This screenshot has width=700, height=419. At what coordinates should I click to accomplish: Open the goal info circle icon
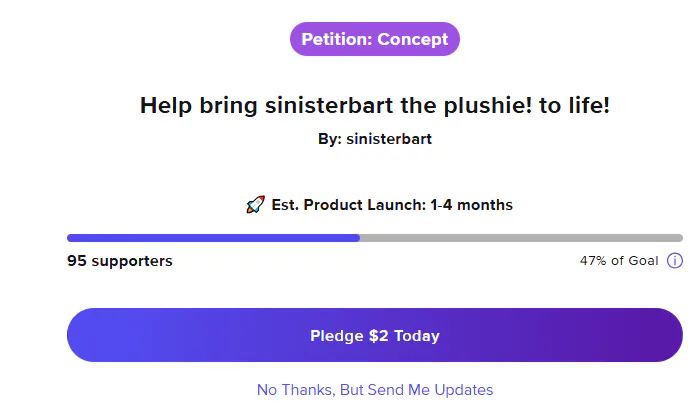coord(675,261)
